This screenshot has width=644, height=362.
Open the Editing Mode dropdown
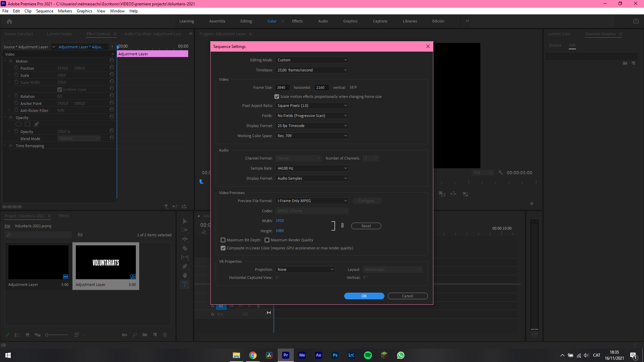[x=312, y=60]
